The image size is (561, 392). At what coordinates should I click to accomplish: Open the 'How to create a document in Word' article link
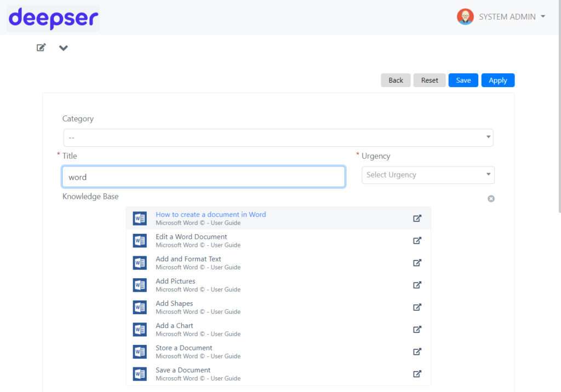click(x=211, y=214)
